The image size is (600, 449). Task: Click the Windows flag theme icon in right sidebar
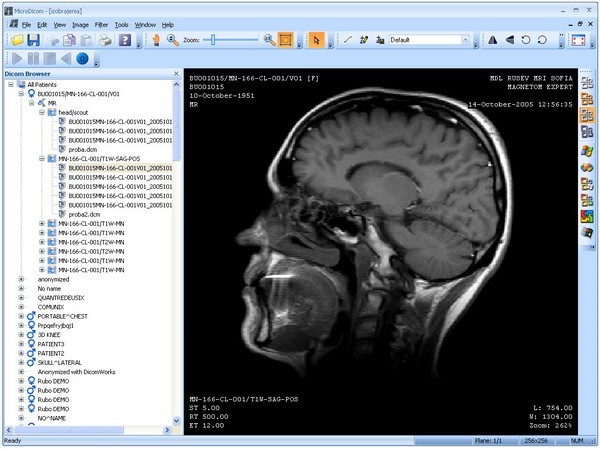[x=587, y=150]
